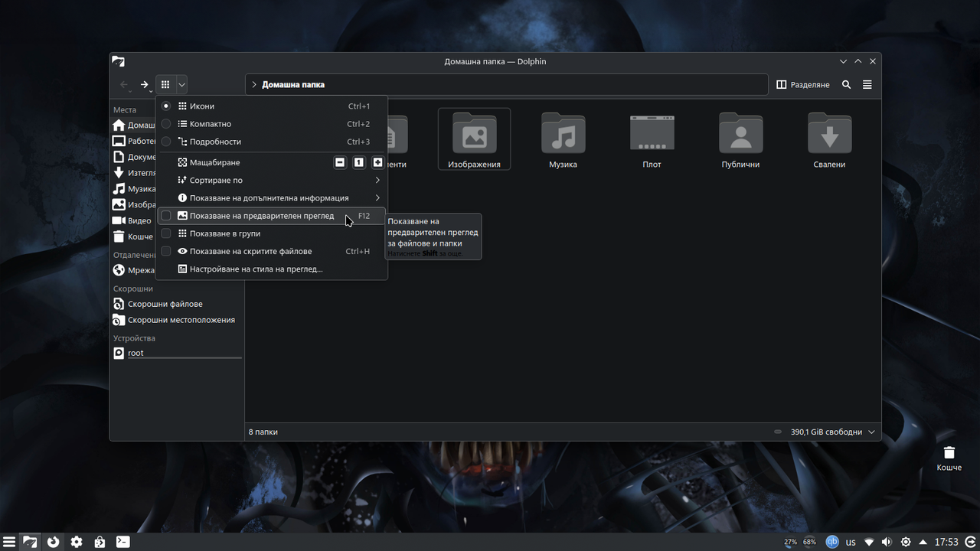Viewport: 980px width, 551px height.
Task: Click the 27% indicator in the tray
Action: 790,542
